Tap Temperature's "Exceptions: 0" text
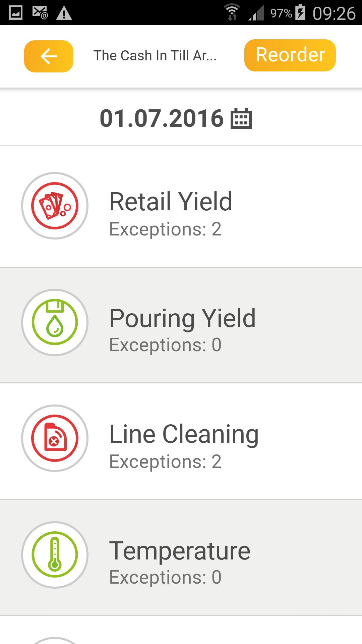The height and width of the screenshot is (644, 362). (x=165, y=577)
